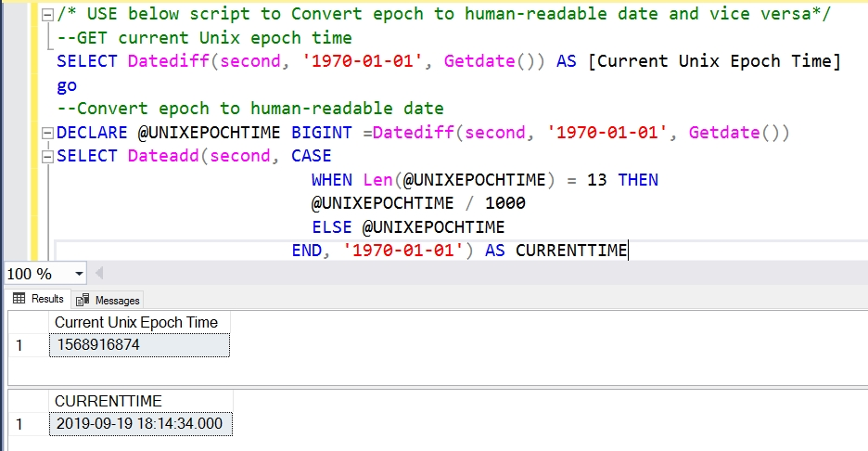Click the Results grid icon
This screenshot has height=451, width=868.
[19, 299]
